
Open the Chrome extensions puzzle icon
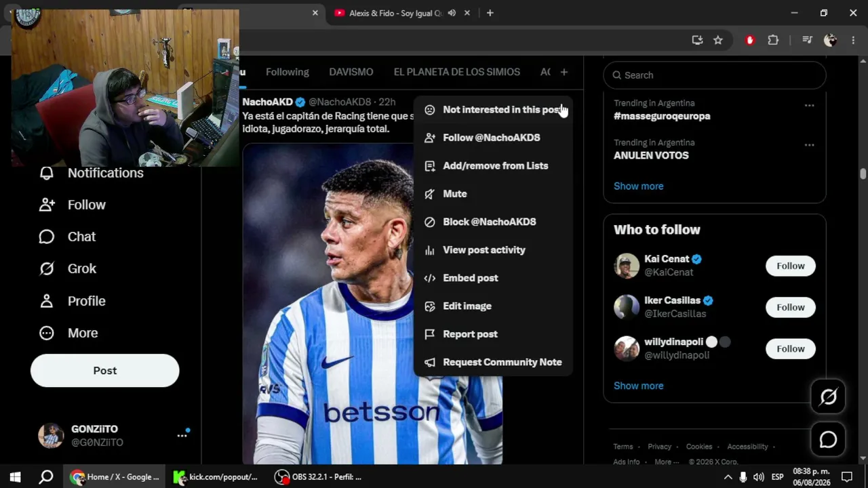coord(773,40)
